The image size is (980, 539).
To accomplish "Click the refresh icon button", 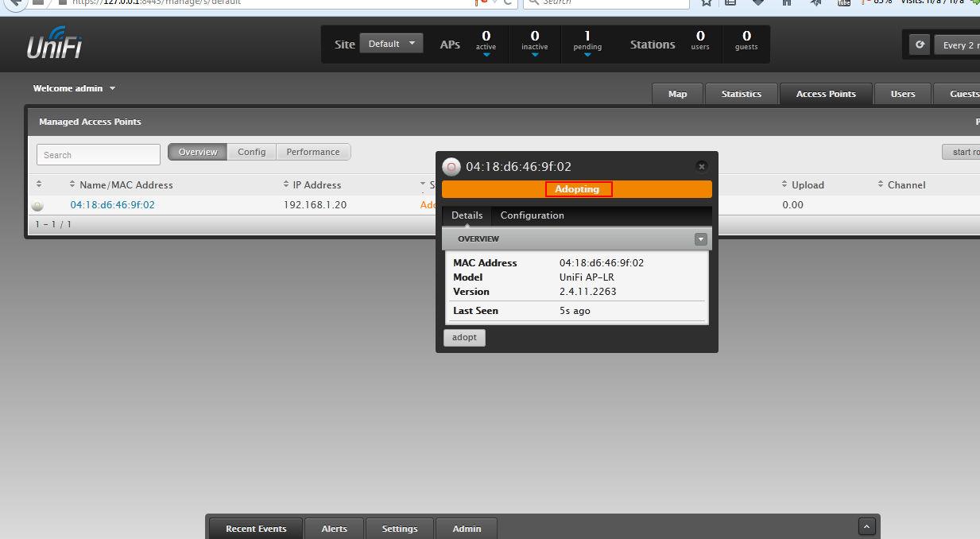I will [920, 45].
